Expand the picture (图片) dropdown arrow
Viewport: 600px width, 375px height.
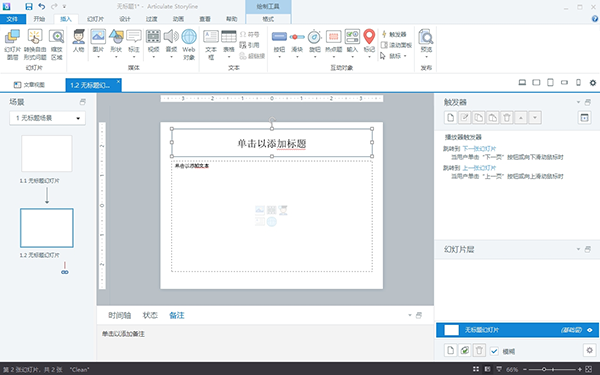click(98, 57)
